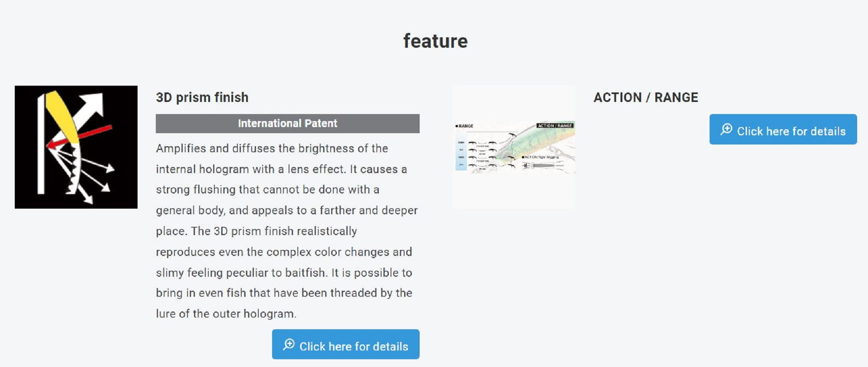The width and height of the screenshot is (868, 367).
Task: Click the "ACTION / RANGE" heading text
Action: point(646,98)
